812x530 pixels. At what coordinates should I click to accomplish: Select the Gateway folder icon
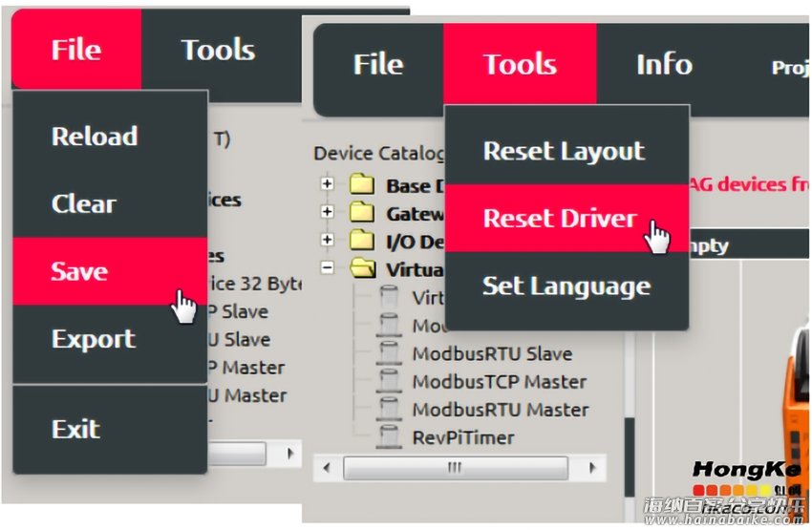(x=362, y=212)
